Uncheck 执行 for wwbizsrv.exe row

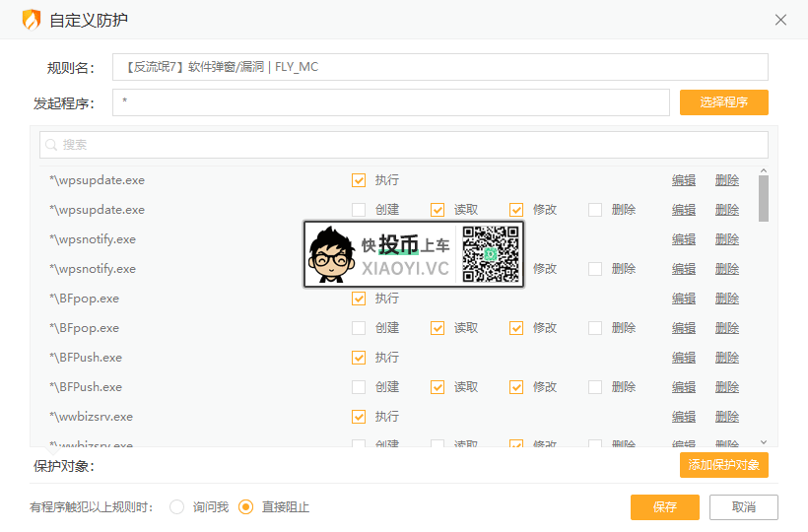(x=359, y=417)
